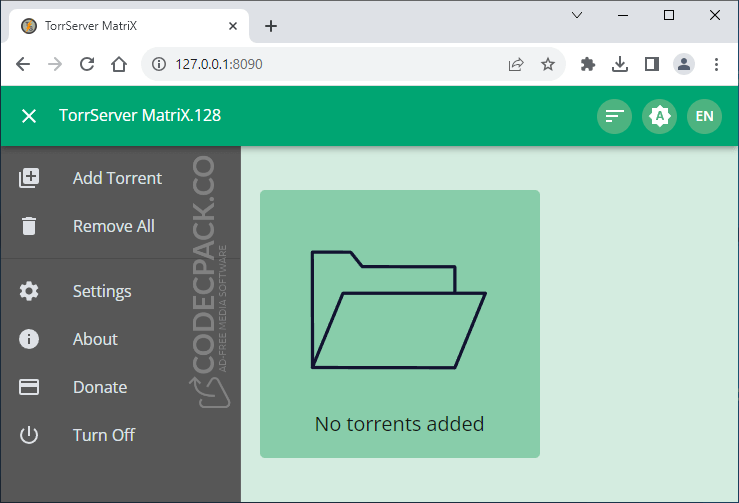
Task: Toggle the browser side panel
Action: pos(652,64)
